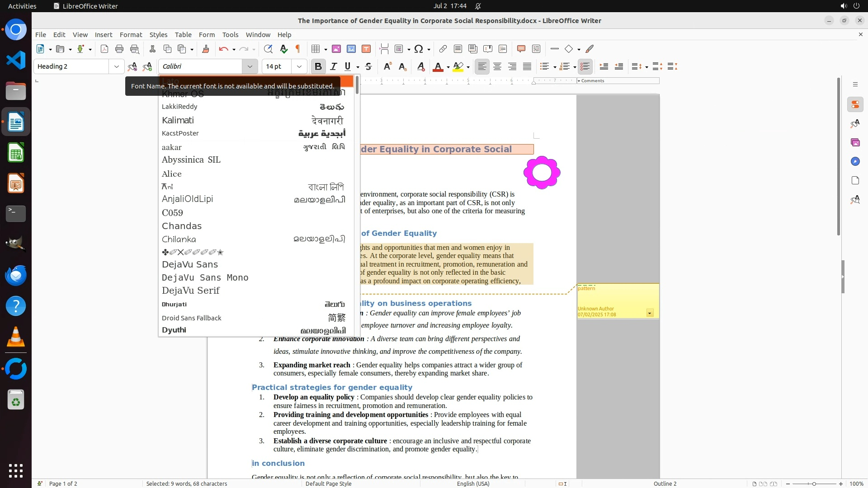Toggle Italic formatting button
This screenshot has width=868, height=488.
[x=334, y=66]
